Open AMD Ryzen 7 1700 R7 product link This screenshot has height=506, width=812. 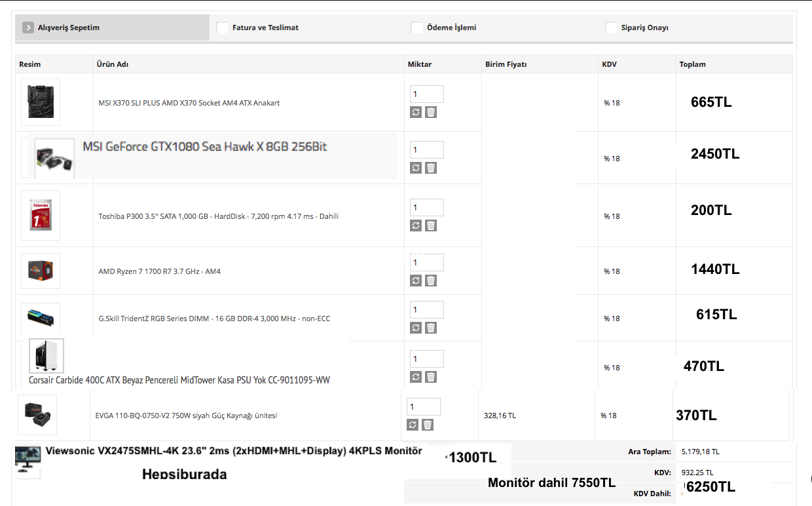point(160,271)
